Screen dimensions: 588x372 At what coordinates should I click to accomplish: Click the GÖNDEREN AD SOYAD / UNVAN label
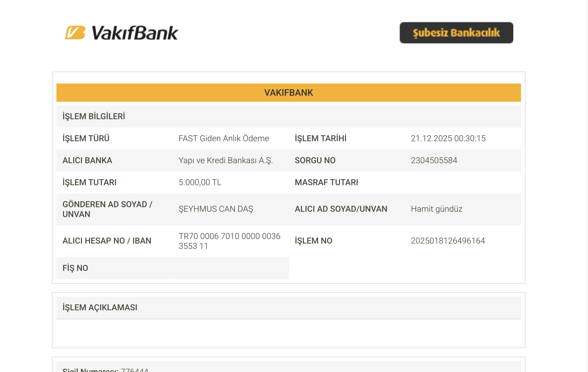(108, 209)
